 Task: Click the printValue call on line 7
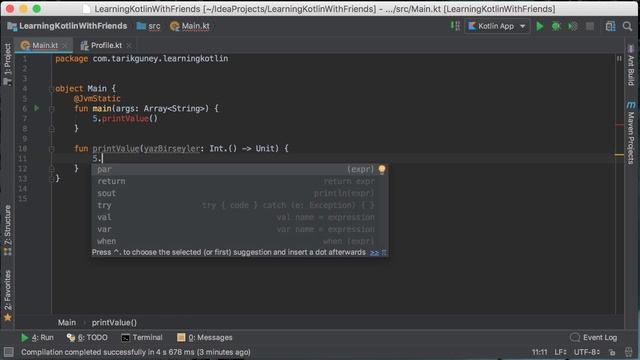point(125,119)
